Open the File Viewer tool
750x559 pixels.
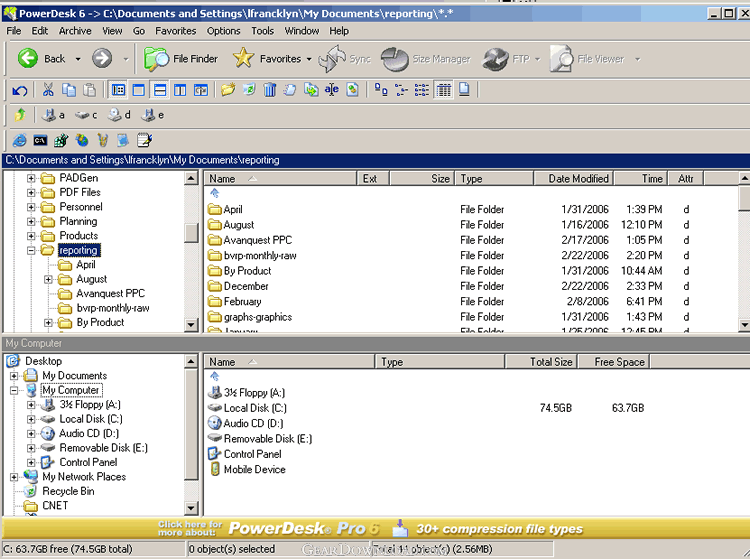[x=587, y=59]
